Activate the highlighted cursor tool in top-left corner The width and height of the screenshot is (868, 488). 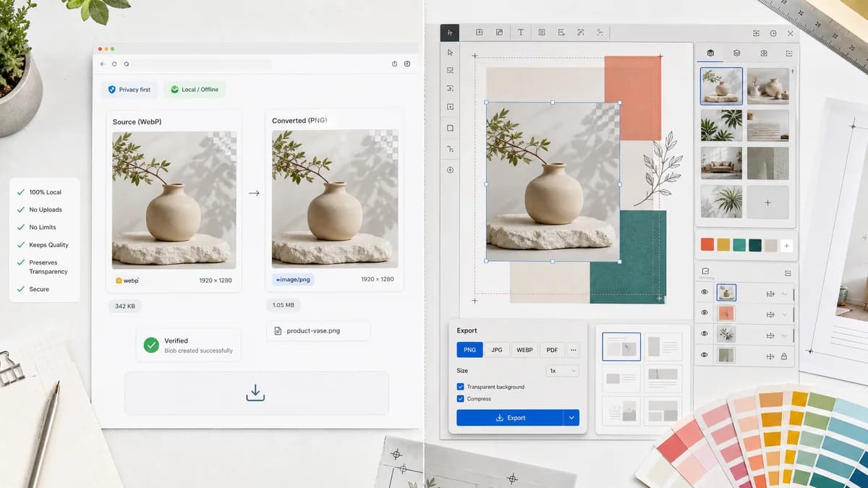(450, 33)
